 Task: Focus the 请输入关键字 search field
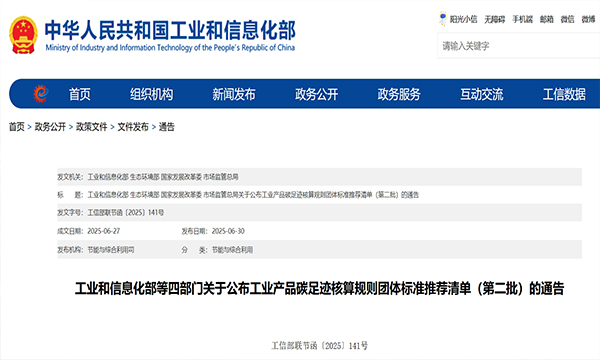[518, 46]
